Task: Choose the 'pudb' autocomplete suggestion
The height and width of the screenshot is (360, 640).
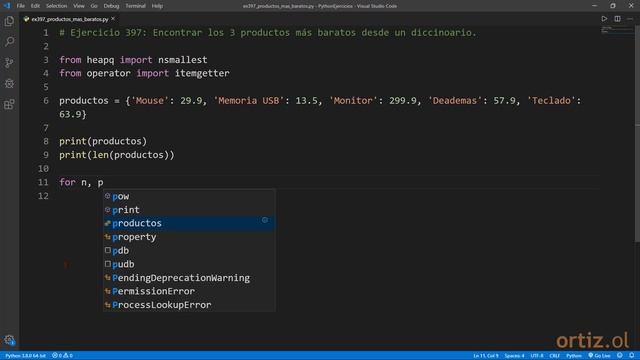Action: point(189,264)
